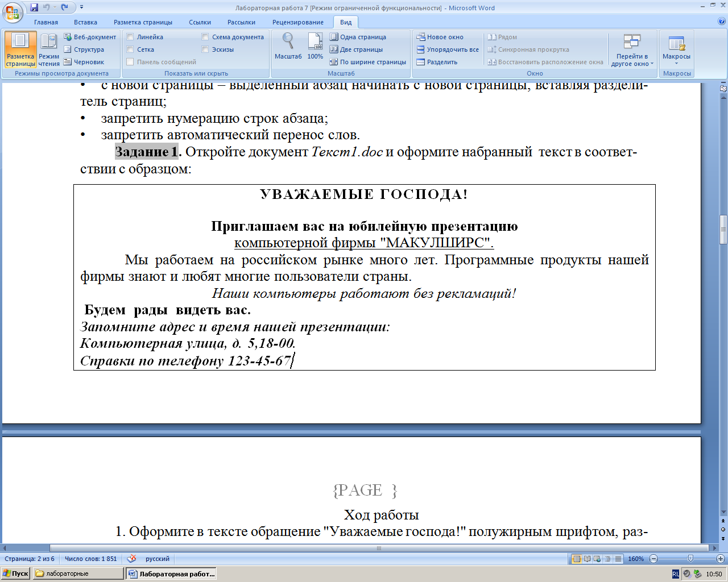Click the Страница: 2 из 6 indicator

(30, 559)
